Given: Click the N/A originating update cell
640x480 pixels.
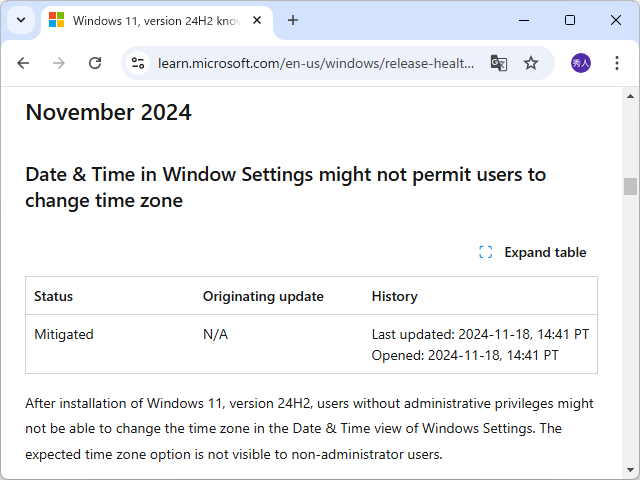Looking at the screenshot, I should pyautogui.click(x=216, y=334).
